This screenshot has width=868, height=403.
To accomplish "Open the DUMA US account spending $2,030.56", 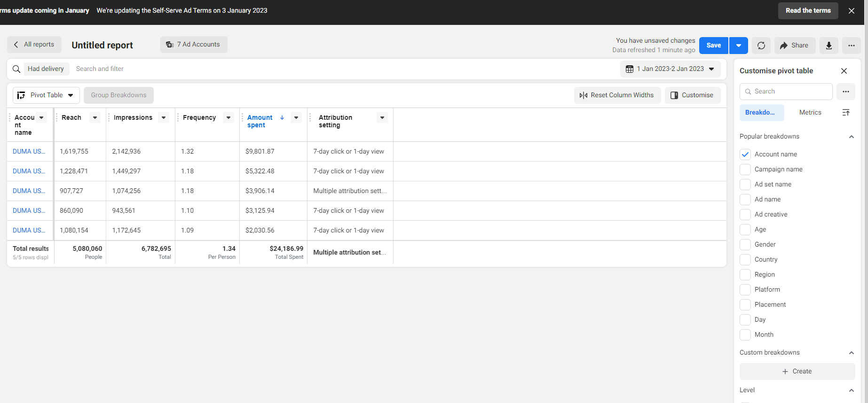I will pos(29,231).
